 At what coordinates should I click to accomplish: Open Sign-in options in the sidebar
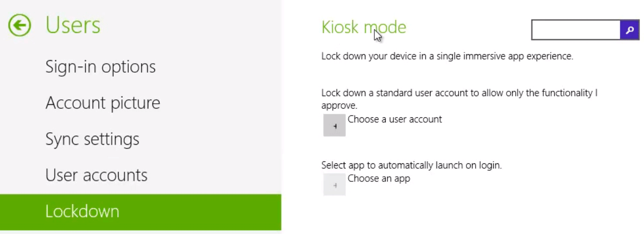point(100,67)
